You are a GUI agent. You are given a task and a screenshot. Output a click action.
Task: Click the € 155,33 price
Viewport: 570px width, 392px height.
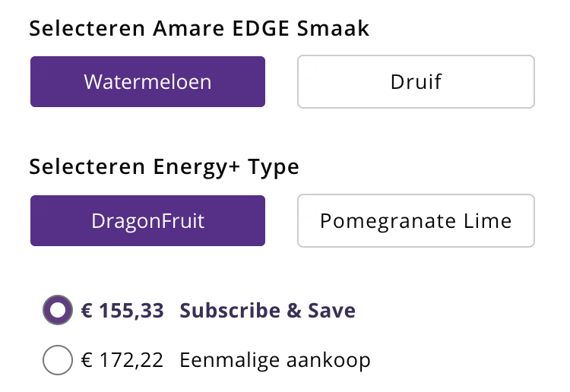(122, 310)
